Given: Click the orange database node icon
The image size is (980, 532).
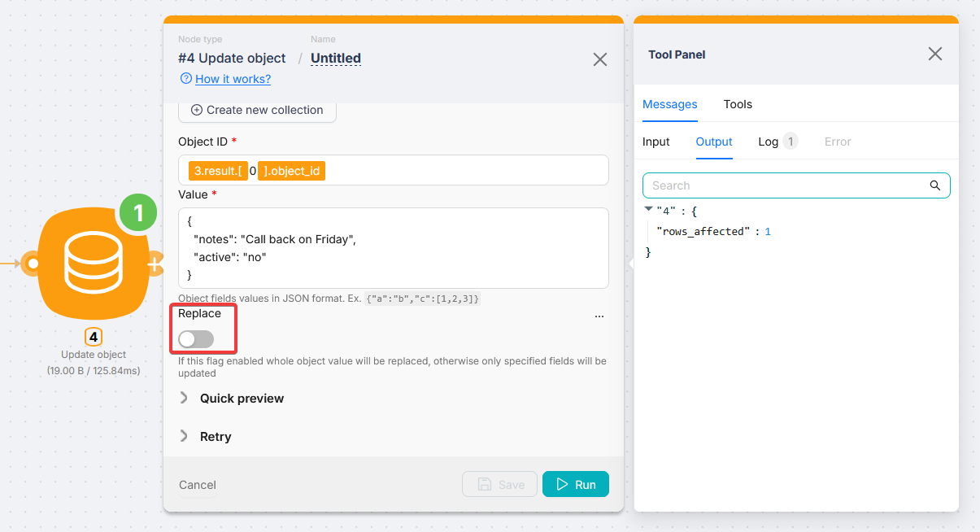Looking at the screenshot, I should point(93,264).
